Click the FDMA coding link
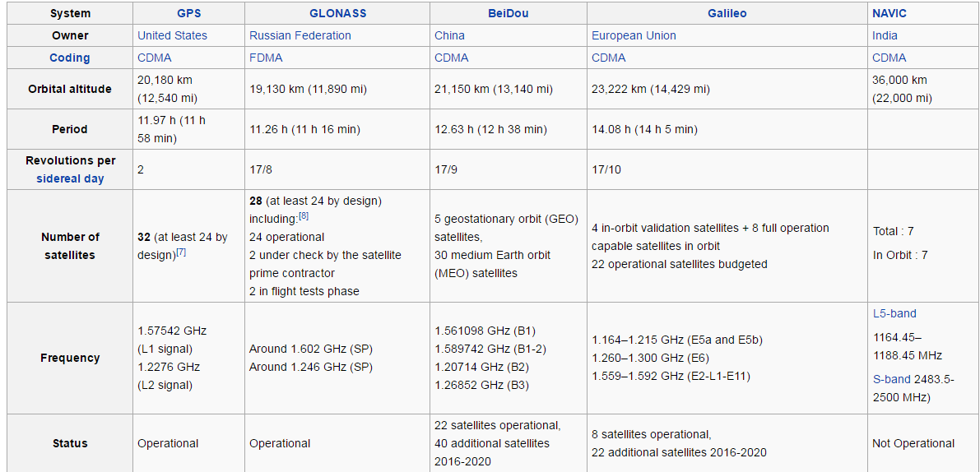 tap(266, 58)
